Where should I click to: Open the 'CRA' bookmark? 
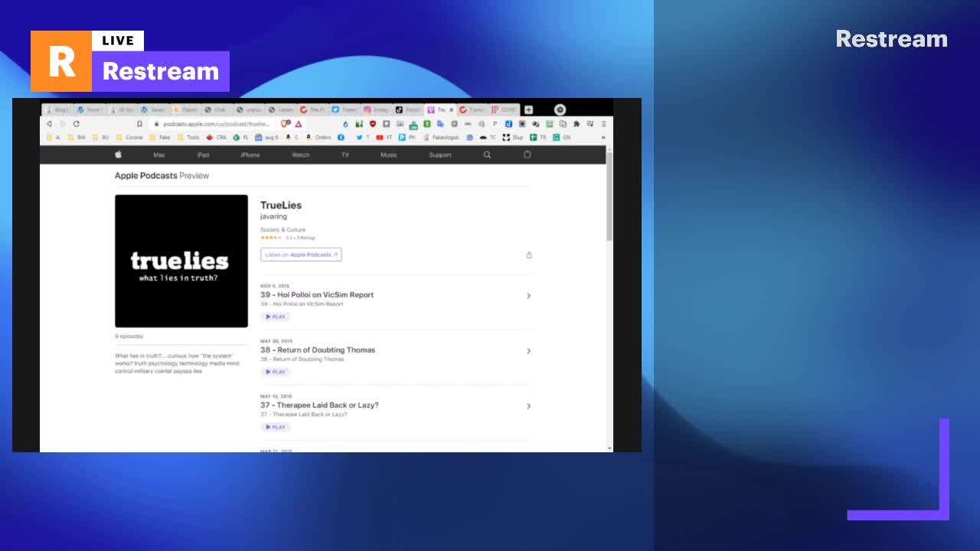click(217, 138)
